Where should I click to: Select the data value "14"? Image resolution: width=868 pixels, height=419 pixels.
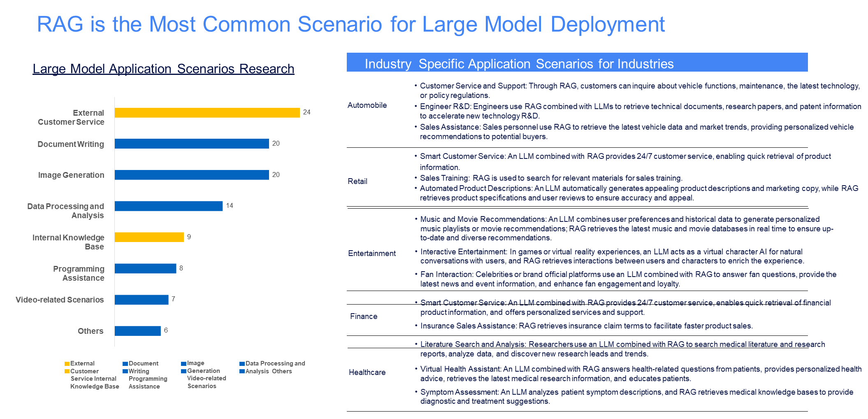click(230, 205)
